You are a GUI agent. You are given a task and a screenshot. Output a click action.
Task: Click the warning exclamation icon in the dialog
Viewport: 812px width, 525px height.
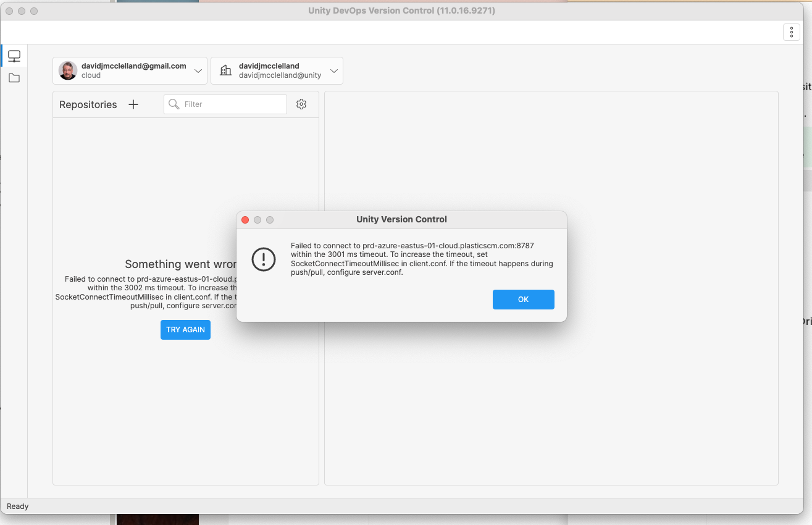264,259
